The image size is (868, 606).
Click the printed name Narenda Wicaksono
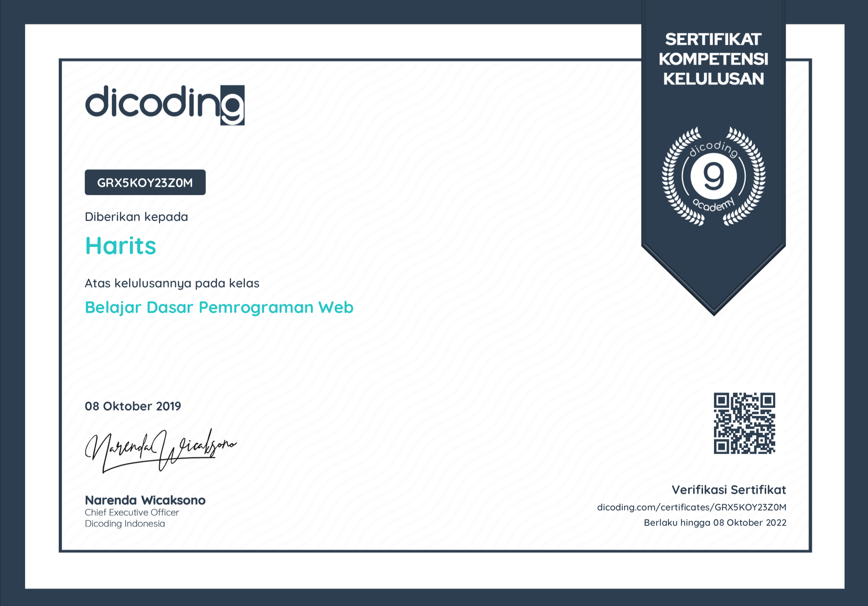point(145,500)
